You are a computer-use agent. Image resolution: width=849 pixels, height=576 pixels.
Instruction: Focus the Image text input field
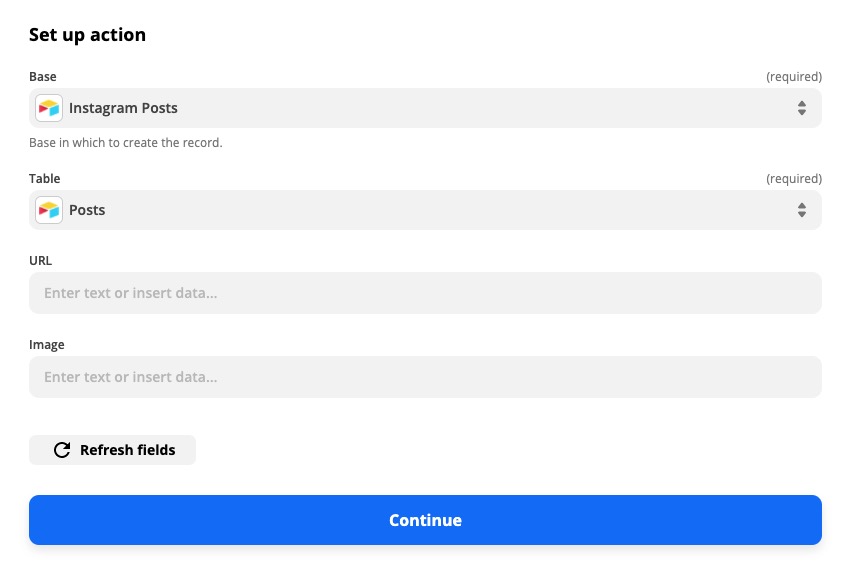[x=425, y=377]
